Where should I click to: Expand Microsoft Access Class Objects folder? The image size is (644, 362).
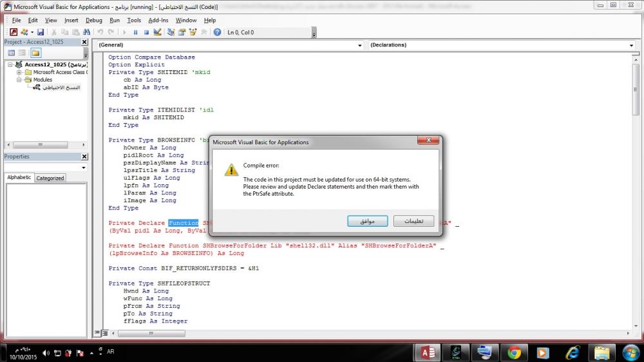click(x=19, y=72)
